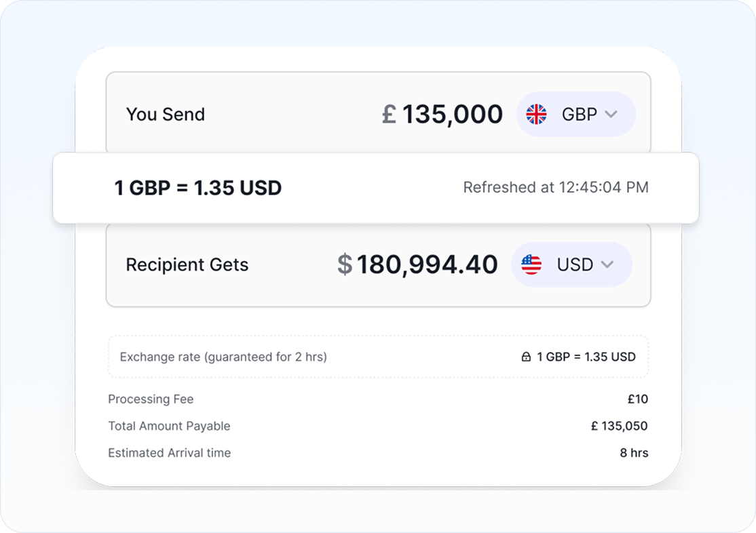Image resolution: width=756 pixels, height=533 pixels.
Task: Click the lock icon beside guaranteed rate
Action: pyautogui.click(x=526, y=357)
